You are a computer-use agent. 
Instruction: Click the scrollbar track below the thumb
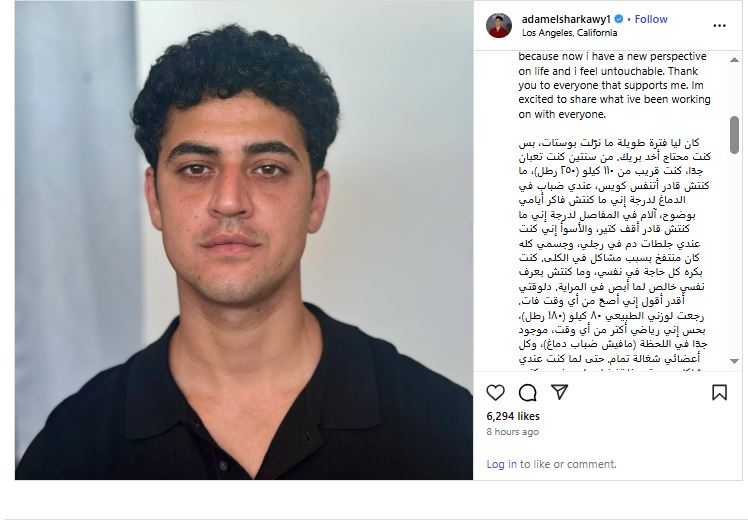[734, 255]
